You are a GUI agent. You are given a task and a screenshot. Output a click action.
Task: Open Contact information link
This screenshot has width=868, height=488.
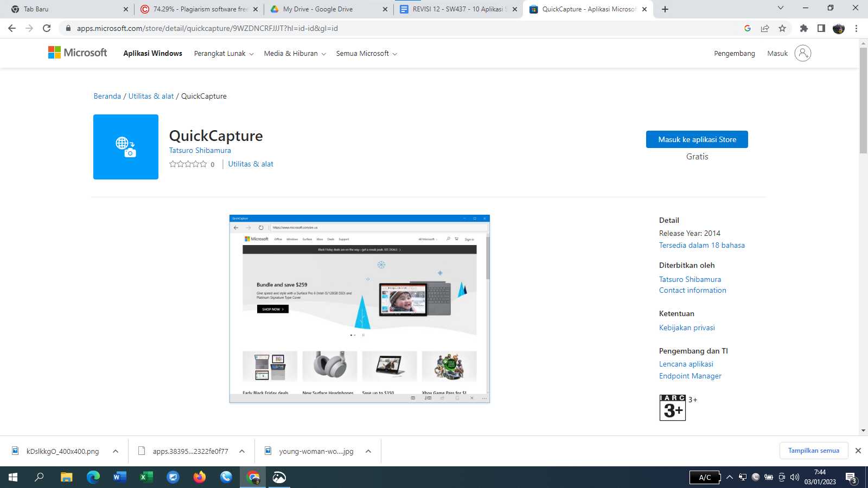tap(693, 290)
